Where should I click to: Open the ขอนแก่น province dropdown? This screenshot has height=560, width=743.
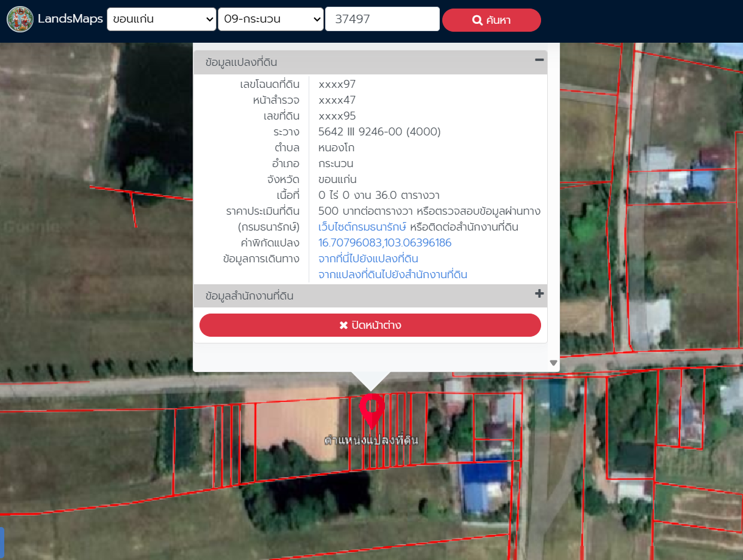[161, 20]
